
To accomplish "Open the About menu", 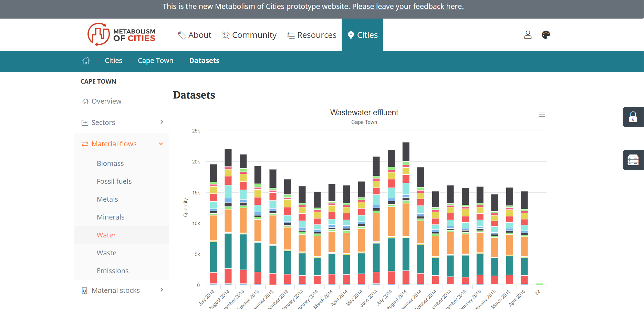I will [x=195, y=35].
